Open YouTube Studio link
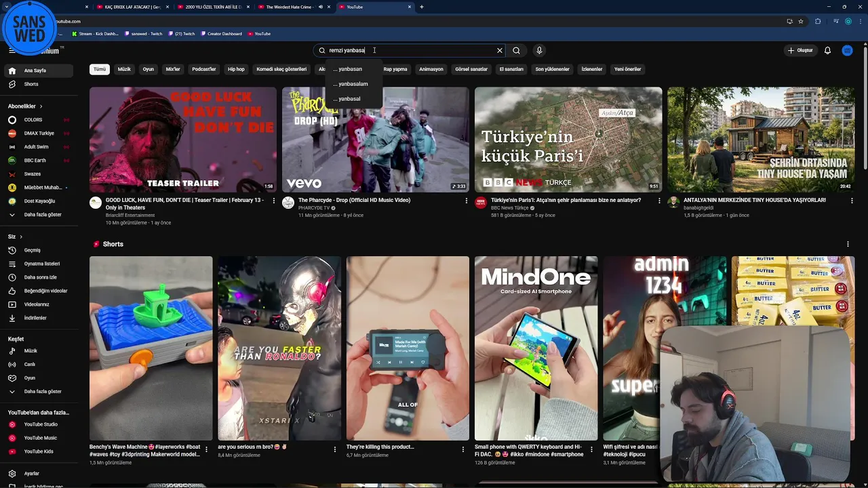The height and width of the screenshot is (488, 868). (39, 424)
